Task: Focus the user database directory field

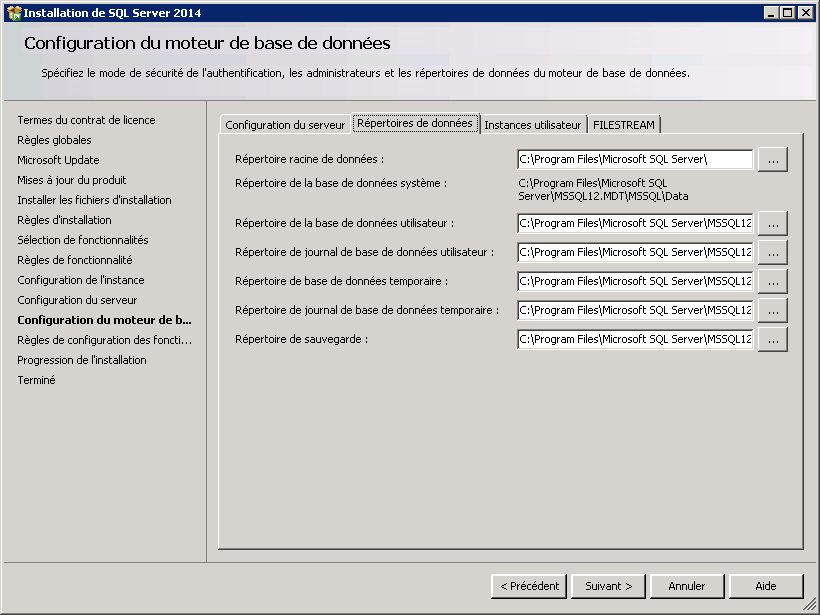Action: tap(634, 223)
